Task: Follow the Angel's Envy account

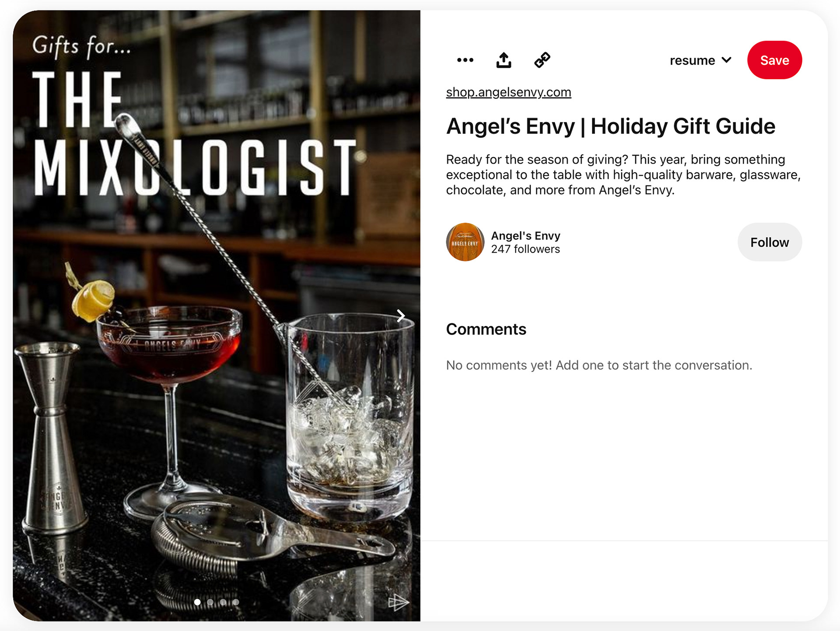Action: coord(770,242)
